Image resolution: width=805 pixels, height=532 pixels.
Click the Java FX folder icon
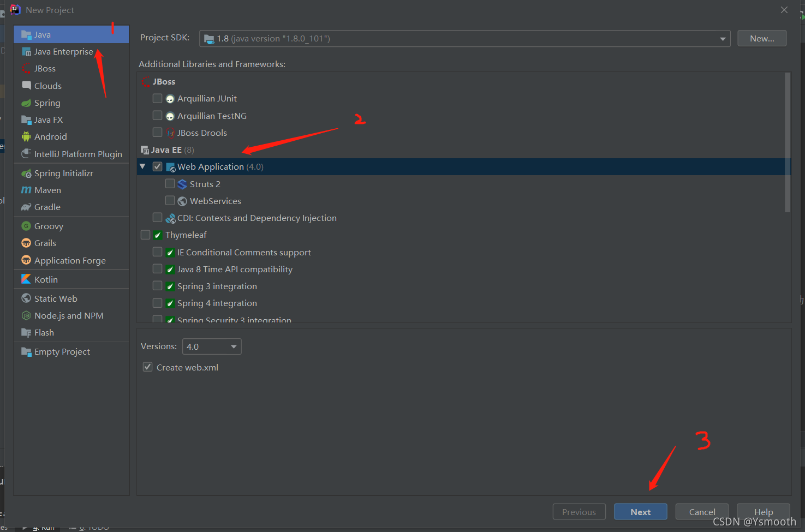tap(26, 120)
